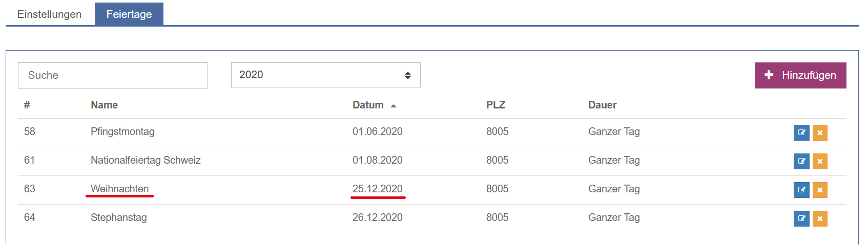Edit the Pfingstmontag holiday entry
Screen dimensions: 868x245
coord(801,132)
